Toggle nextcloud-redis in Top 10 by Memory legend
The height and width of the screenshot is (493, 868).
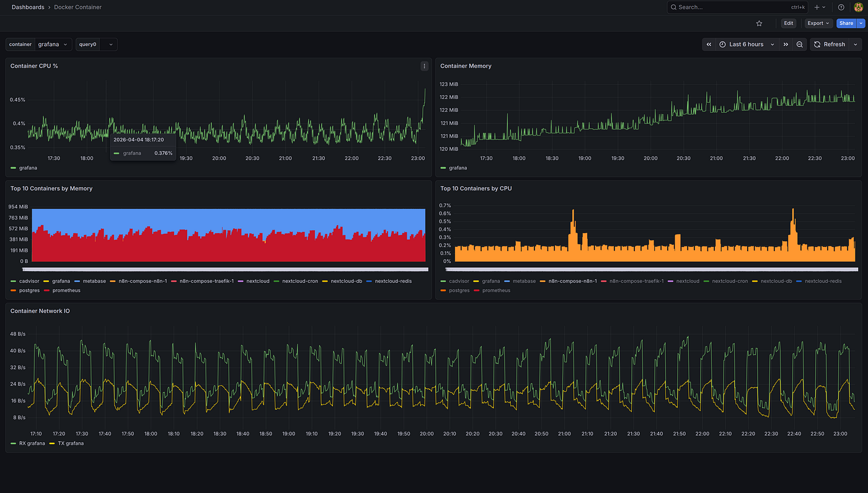[393, 282]
